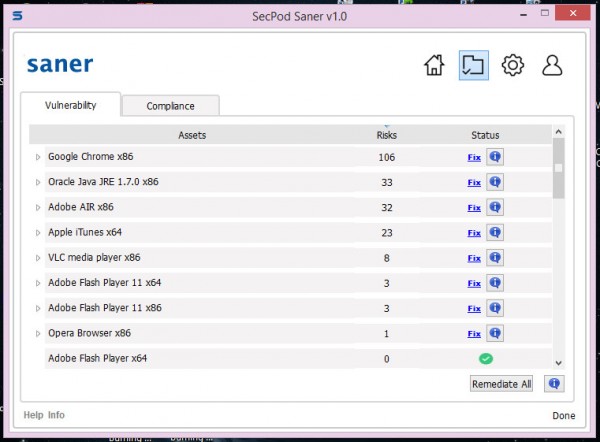
Task: Fix Opera Browser x86 vulnerability
Action: click(474, 334)
